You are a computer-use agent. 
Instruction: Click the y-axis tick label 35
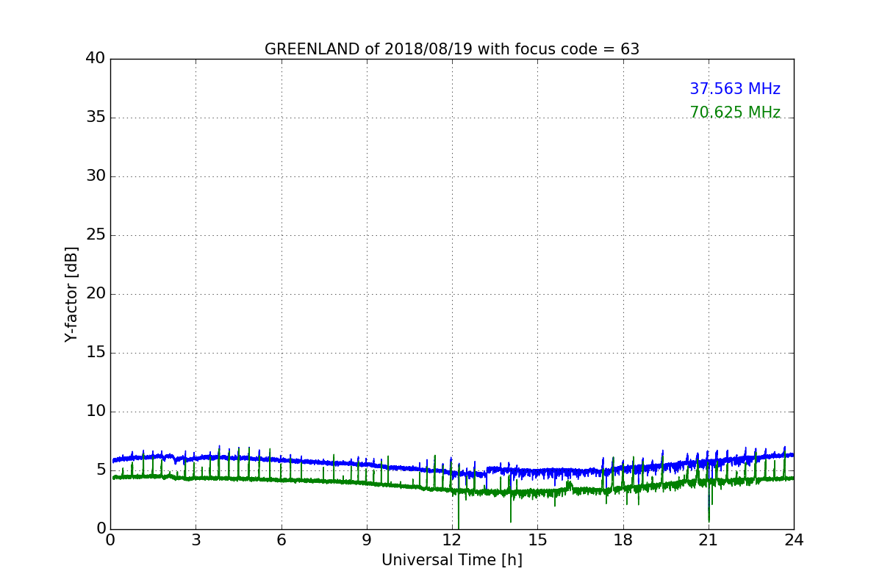point(96,118)
